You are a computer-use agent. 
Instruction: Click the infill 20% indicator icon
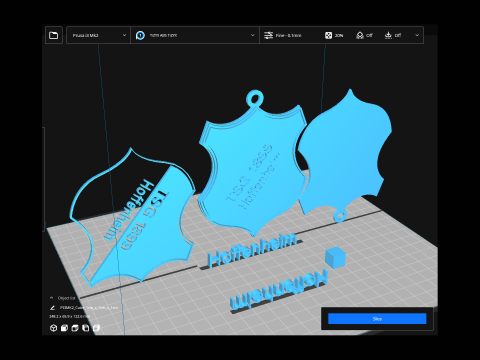[x=328, y=35]
